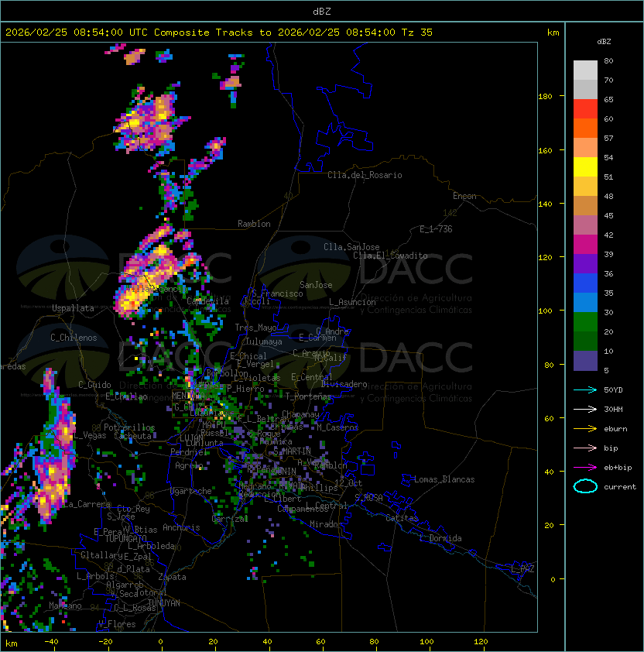Click the 'Perdriel' map label

point(188,451)
